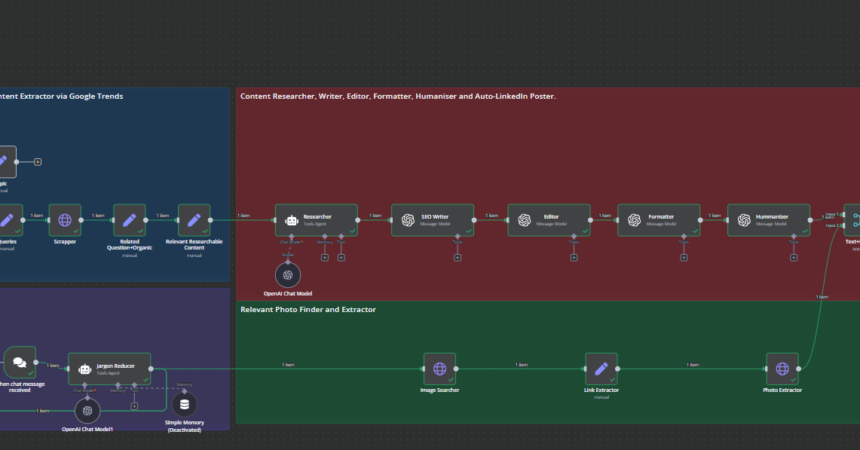Add Tools to the SEO Writer node
860x450 pixels.
pos(457,257)
